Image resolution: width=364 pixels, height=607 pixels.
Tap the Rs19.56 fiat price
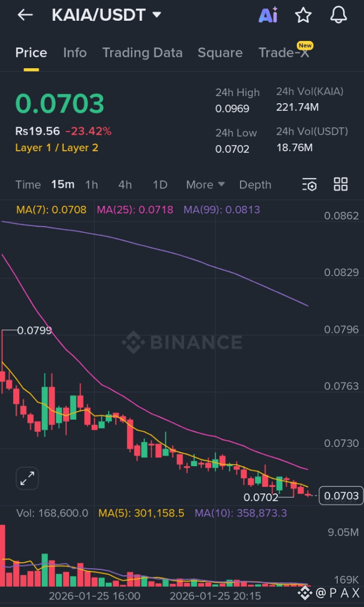(x=38, y=131)
